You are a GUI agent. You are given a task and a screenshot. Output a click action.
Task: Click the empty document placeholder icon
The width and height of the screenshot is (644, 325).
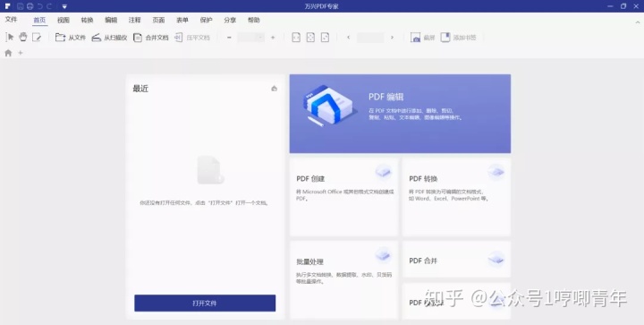pyautogui.click(x=210, y=170)
